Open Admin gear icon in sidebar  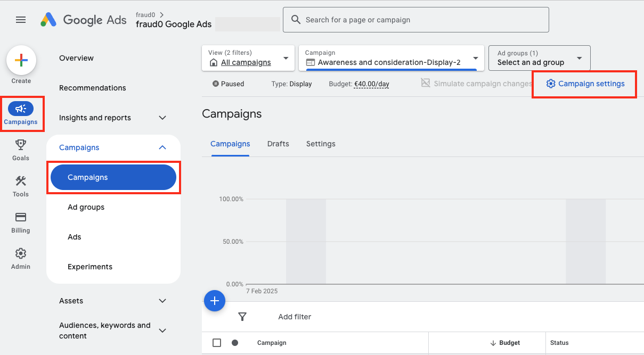coord(21,253)
